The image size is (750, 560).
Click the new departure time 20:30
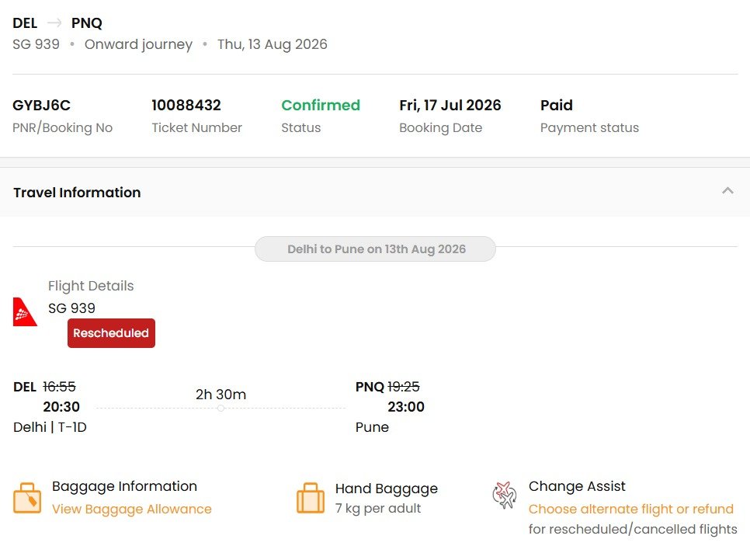[61, 407]
